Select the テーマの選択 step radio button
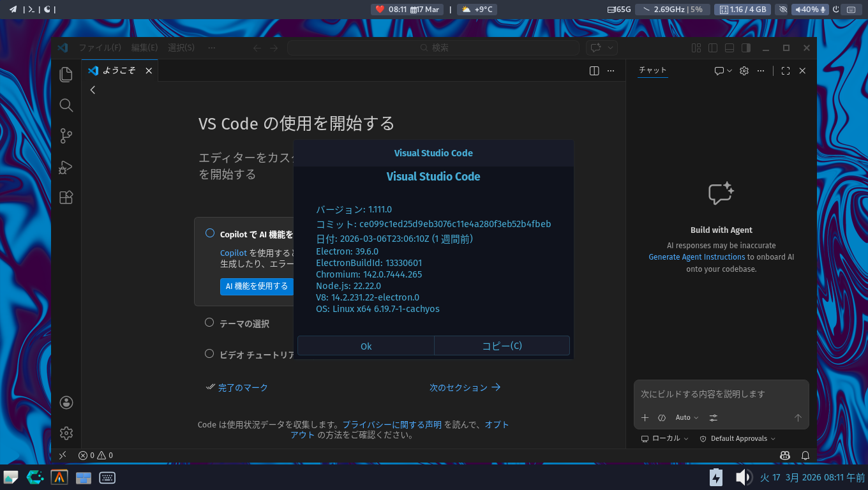 pyautogui.click(x=209, y=323)
